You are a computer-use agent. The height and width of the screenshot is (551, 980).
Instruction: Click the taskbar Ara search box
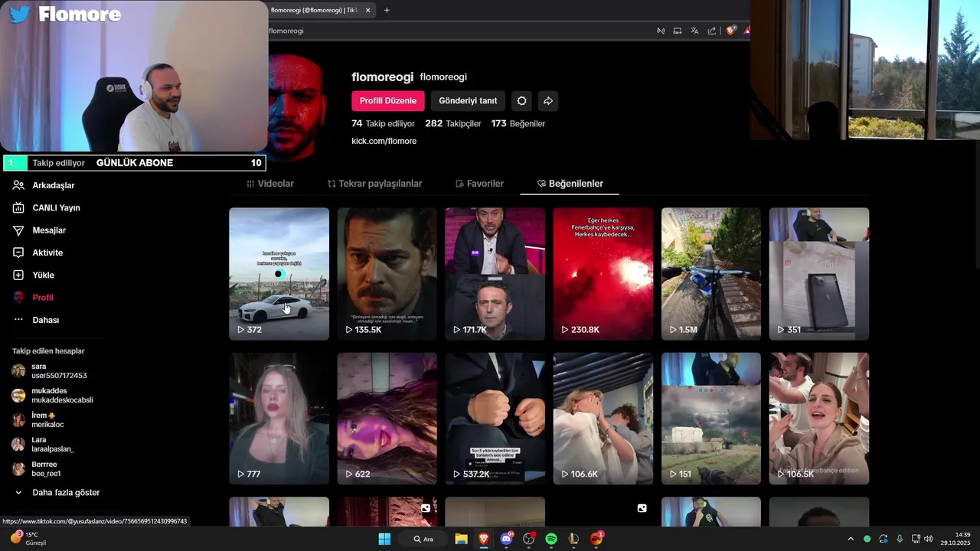[x=423, y=539]
